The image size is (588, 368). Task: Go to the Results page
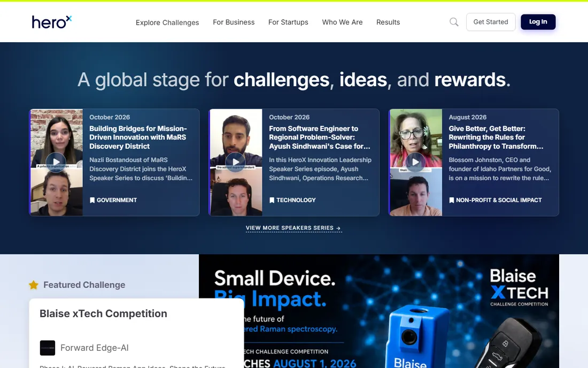[388, 22]
